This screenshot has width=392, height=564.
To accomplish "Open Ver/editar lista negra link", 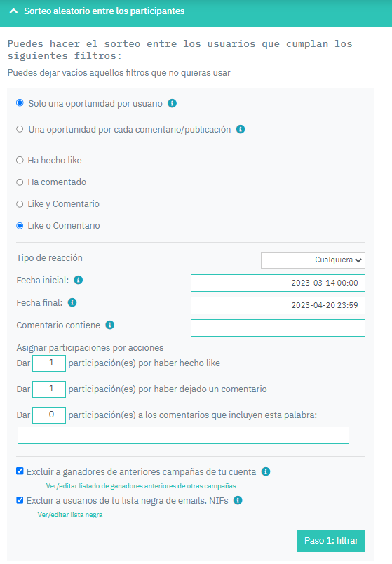I will point(70,515).
